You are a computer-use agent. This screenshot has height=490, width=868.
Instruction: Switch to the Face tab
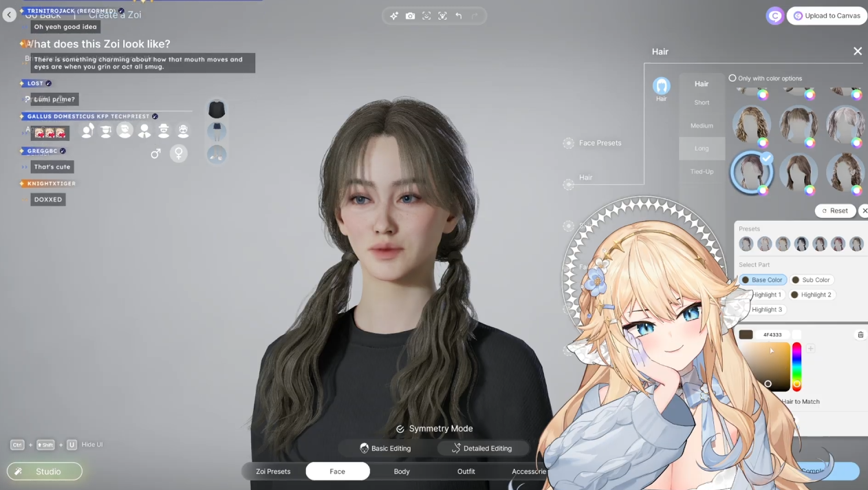coord(338,471)
